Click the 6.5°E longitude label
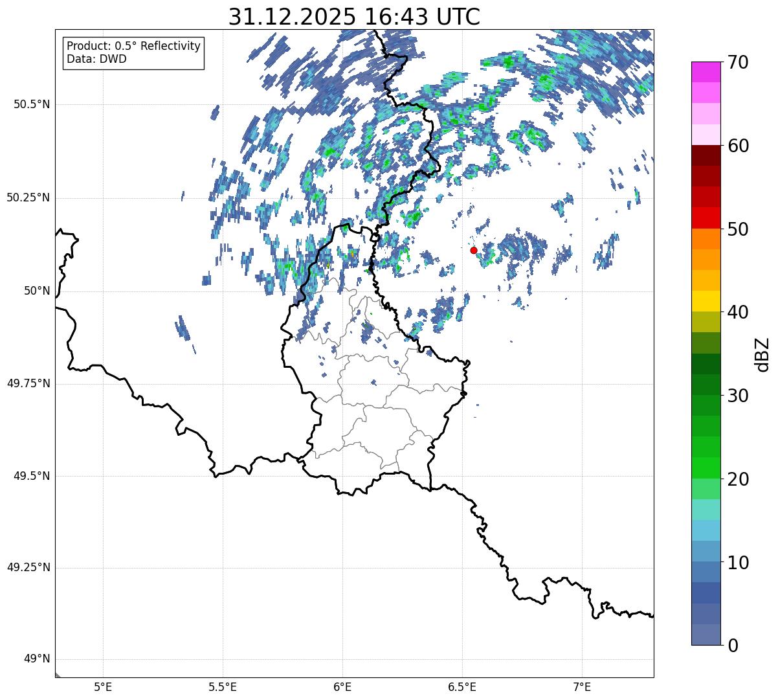Image resolution: width=778 pixels, height=700 pixels. [x=462, y=687]
